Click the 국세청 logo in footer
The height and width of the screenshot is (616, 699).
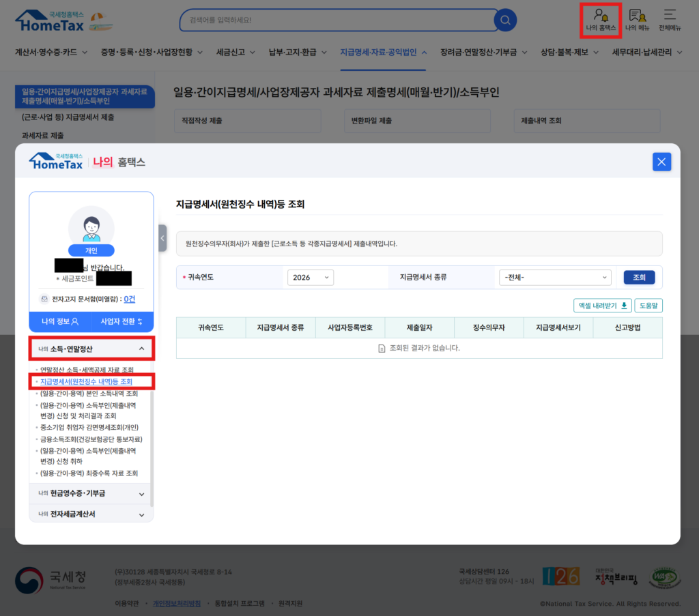[x=51, y=580]
